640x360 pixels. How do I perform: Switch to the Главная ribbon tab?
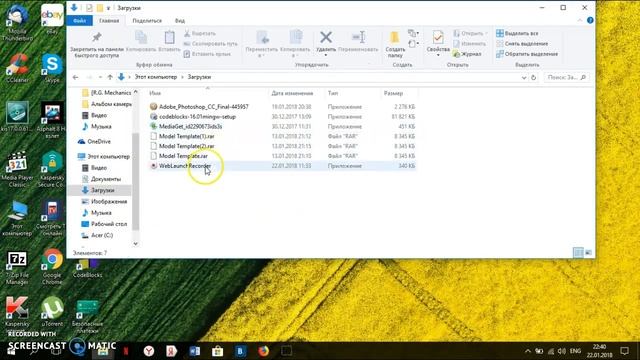(x=109, y=20)
